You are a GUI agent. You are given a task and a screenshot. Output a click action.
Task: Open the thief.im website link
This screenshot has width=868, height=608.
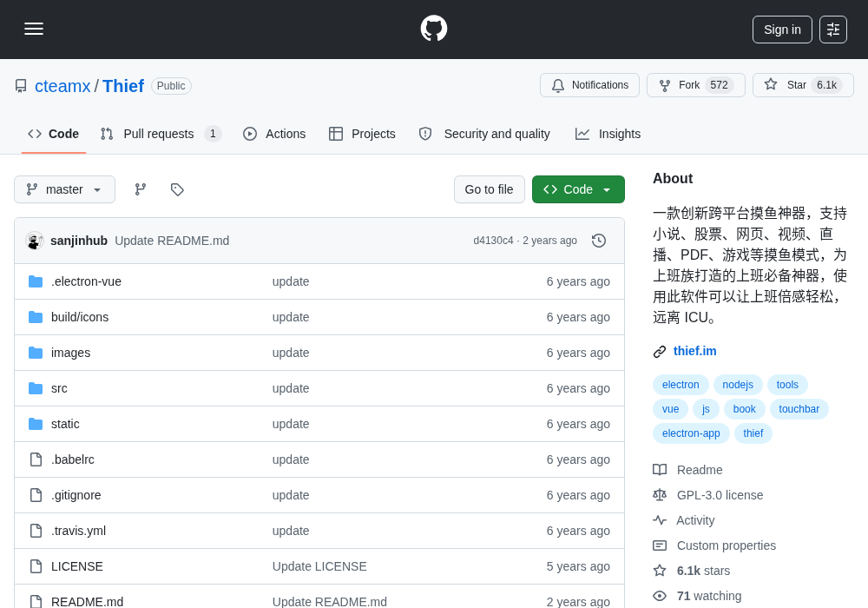click(x=694, y=351)
